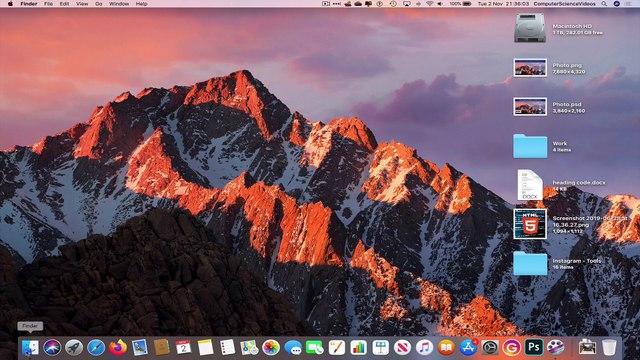This screenshot has height=360, width=640.
Task: Launch Siri from the Dock
Action: click(52, 348)
